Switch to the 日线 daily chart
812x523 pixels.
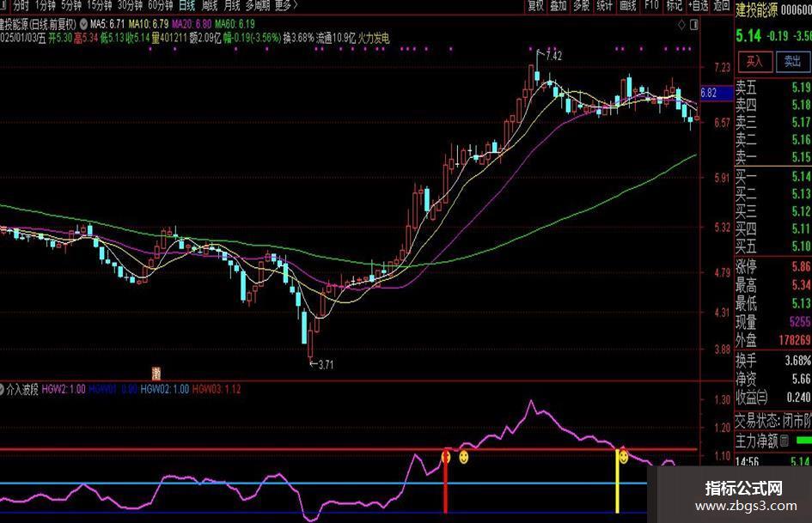point(187,6)
